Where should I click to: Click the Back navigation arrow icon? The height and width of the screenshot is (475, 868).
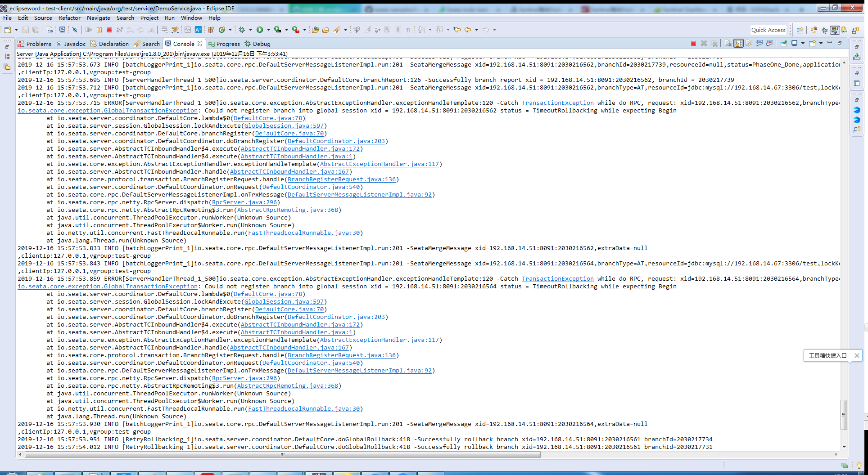tap(468, 30)
